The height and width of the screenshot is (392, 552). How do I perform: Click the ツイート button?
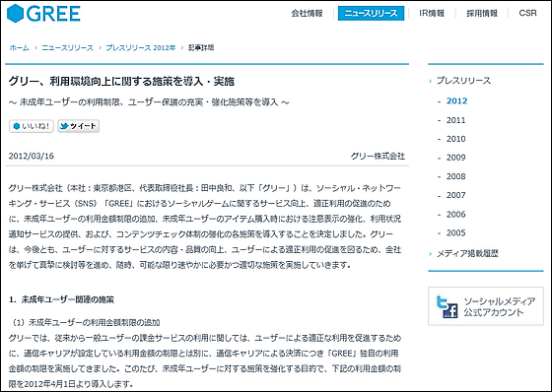(x=79, y=126)
